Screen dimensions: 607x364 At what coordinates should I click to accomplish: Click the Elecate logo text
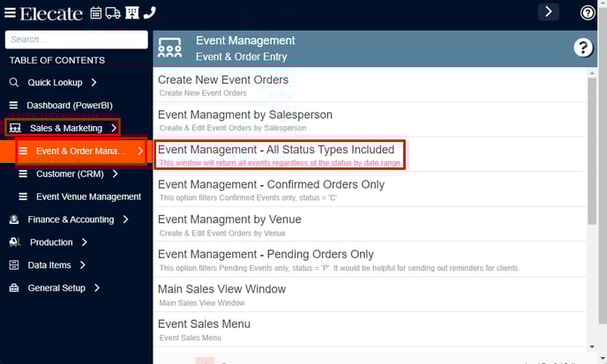(51, 13)
